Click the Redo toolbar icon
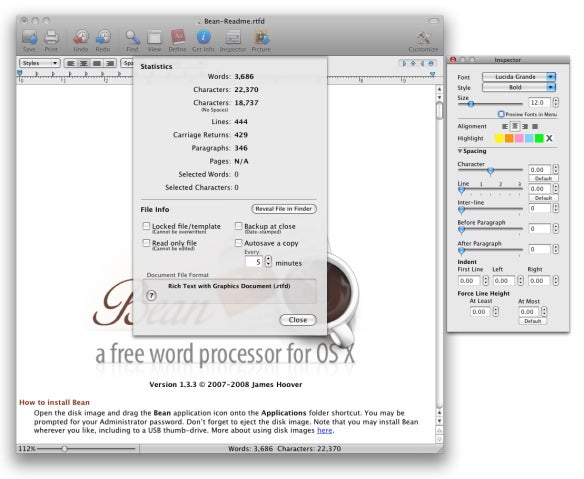This screenshot has width=584, height=479. 103,41
